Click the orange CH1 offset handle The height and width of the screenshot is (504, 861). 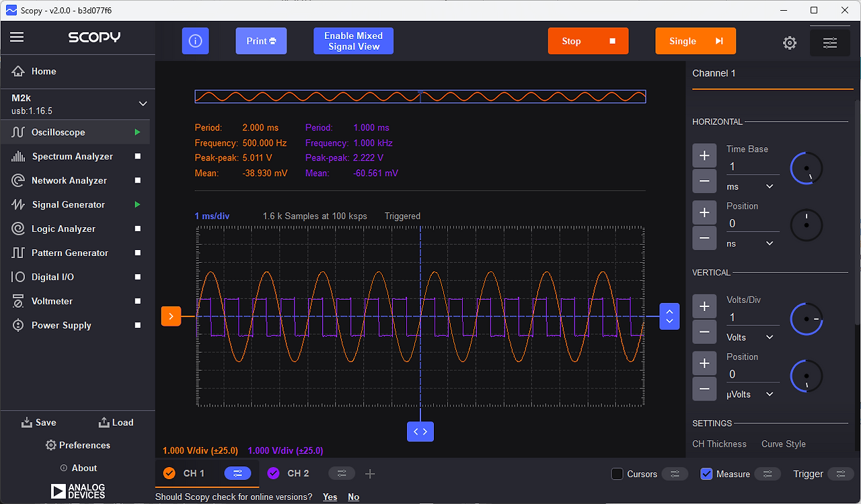171,316
